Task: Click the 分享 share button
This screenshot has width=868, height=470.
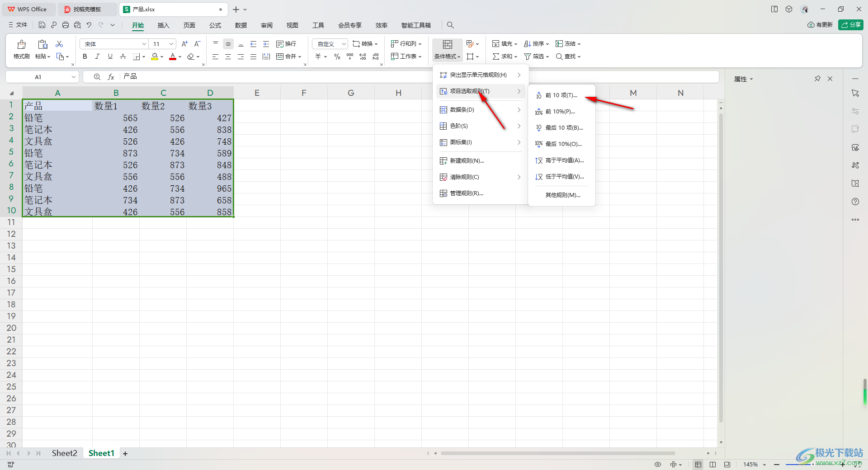Action: point(851,25)
